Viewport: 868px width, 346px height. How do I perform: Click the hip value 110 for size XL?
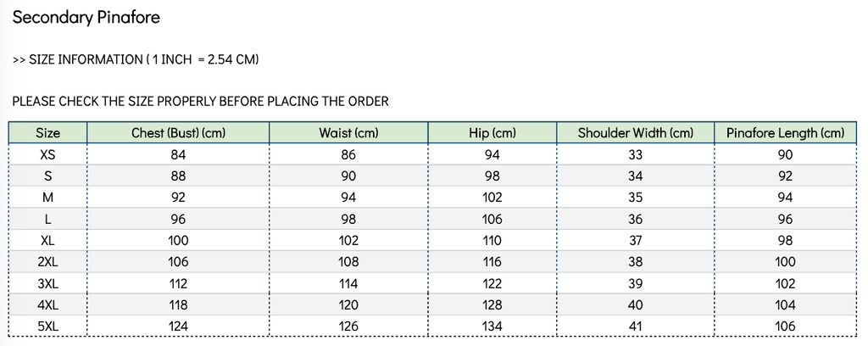point(492,241)
